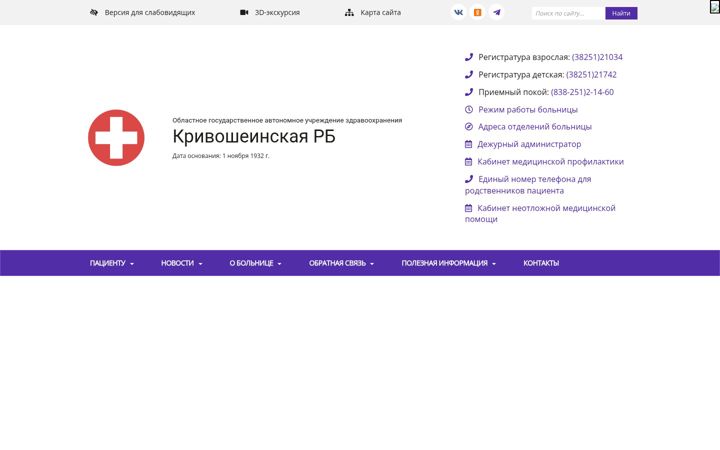Screen dimensions: 720x450
Task: Click the crossed-eye icon for visually impaired version
Action: coord(94,12)
